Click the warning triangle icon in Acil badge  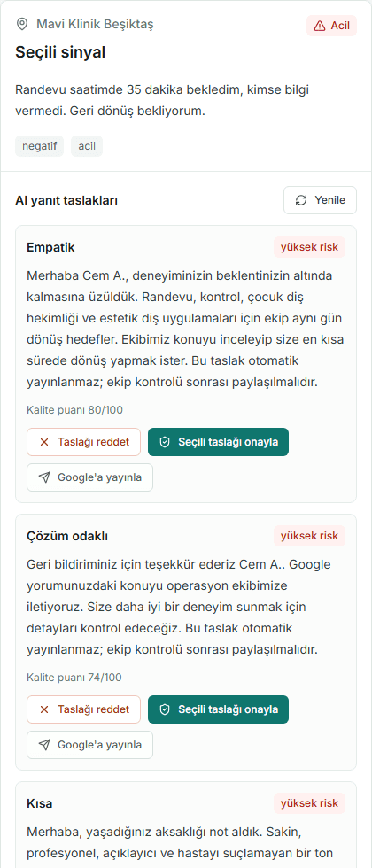pos(320,26)
